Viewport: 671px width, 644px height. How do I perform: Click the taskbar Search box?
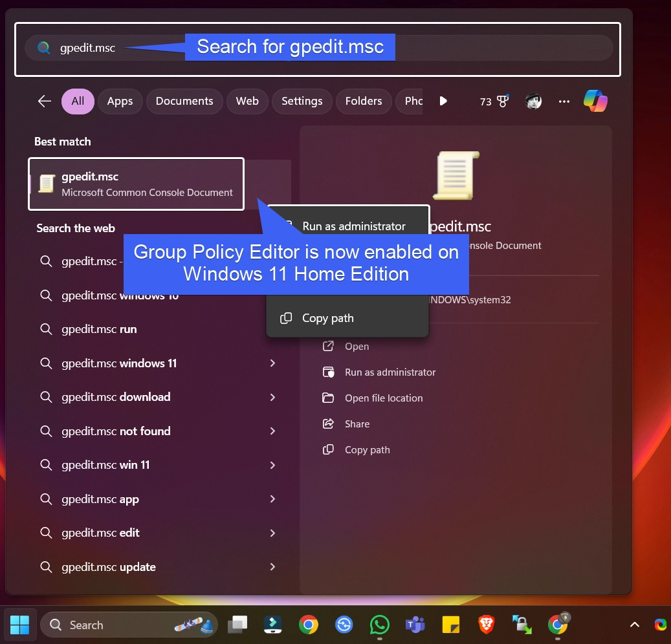coord(129,625)
